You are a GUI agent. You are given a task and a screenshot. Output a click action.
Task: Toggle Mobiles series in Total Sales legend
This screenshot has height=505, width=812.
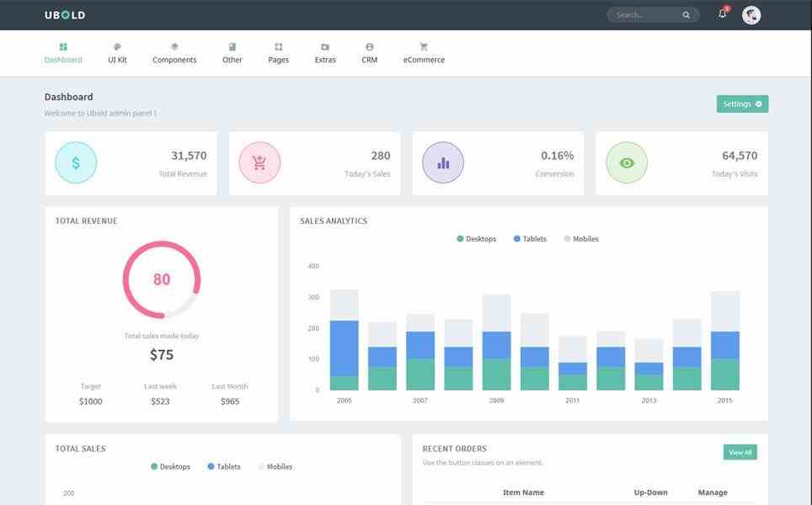tap(275, 466)
